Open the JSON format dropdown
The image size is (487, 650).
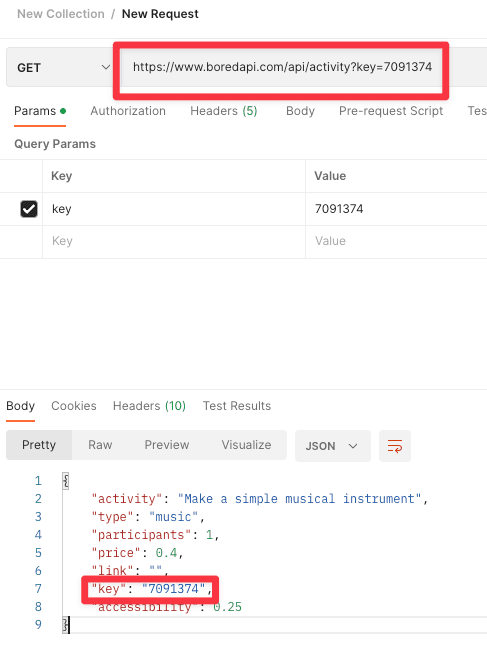pos(333,446)
